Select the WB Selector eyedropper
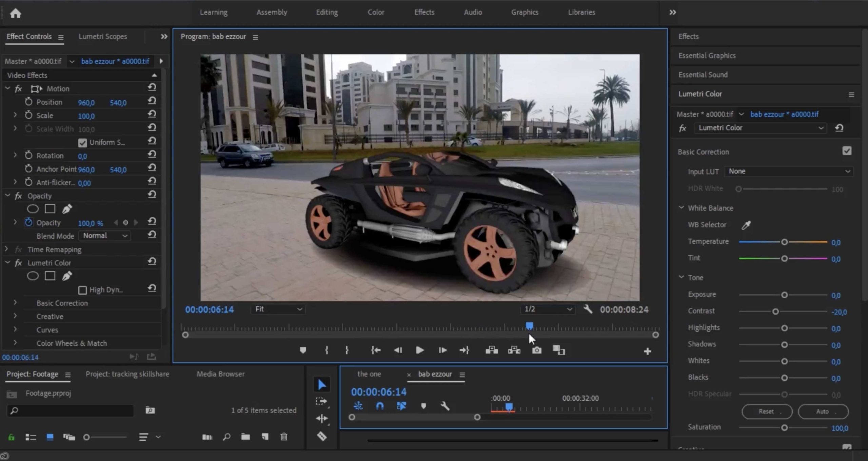868x461 pixels. 746,225
